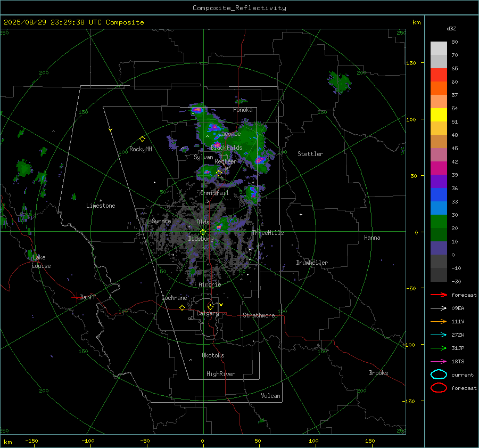Select the Brooks city label
The height and width of the screenshot is (448, 479).
tap(378, 373)
